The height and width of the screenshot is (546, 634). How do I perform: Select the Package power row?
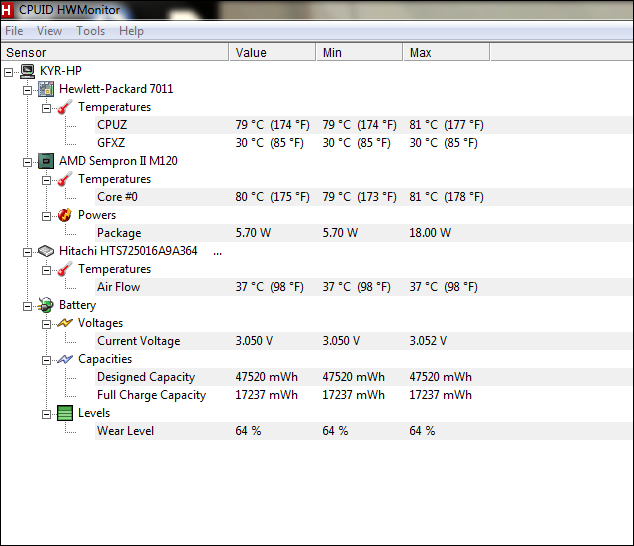click(x=363, y=233)
